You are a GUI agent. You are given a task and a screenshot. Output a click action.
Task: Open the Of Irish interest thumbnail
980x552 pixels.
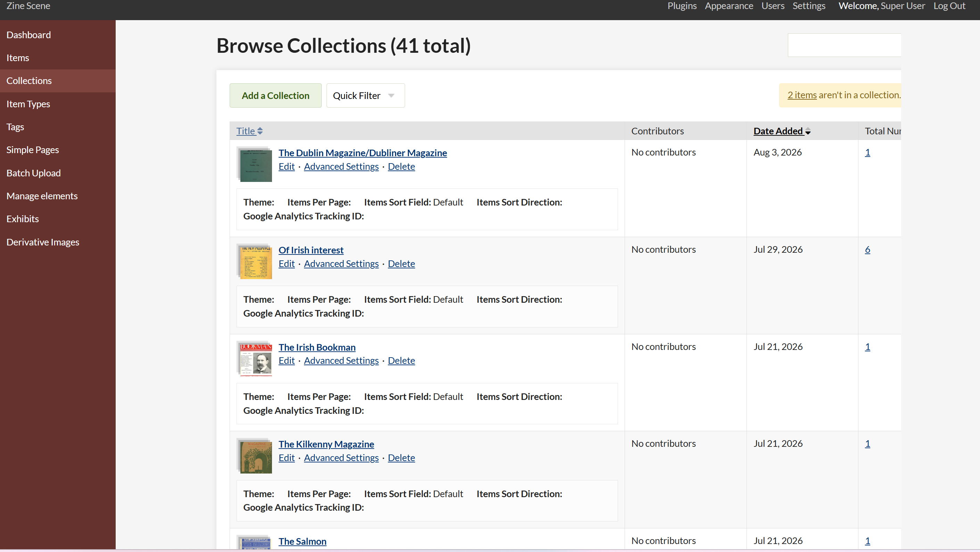[254, 261]
